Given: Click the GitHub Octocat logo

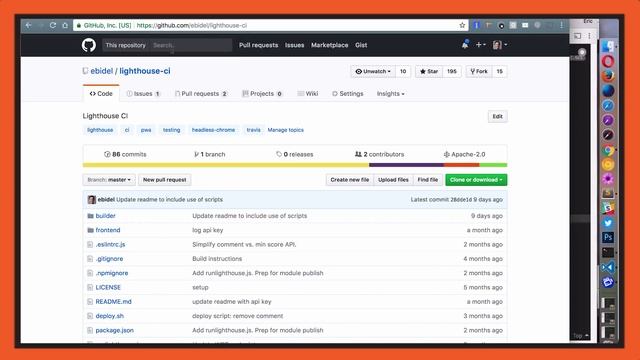Looking at the screenshot, I should tap(89, 45).
